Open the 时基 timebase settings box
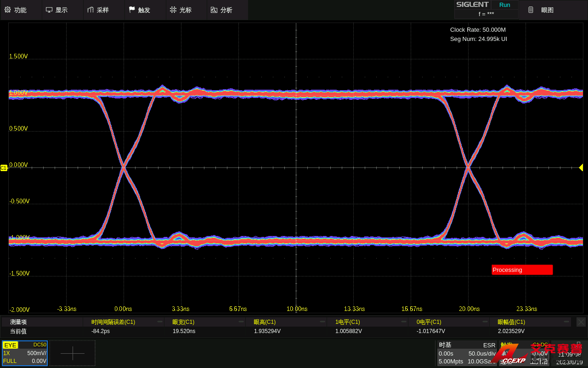The height and width of the screenshot is (368, 588). point(467,353)
